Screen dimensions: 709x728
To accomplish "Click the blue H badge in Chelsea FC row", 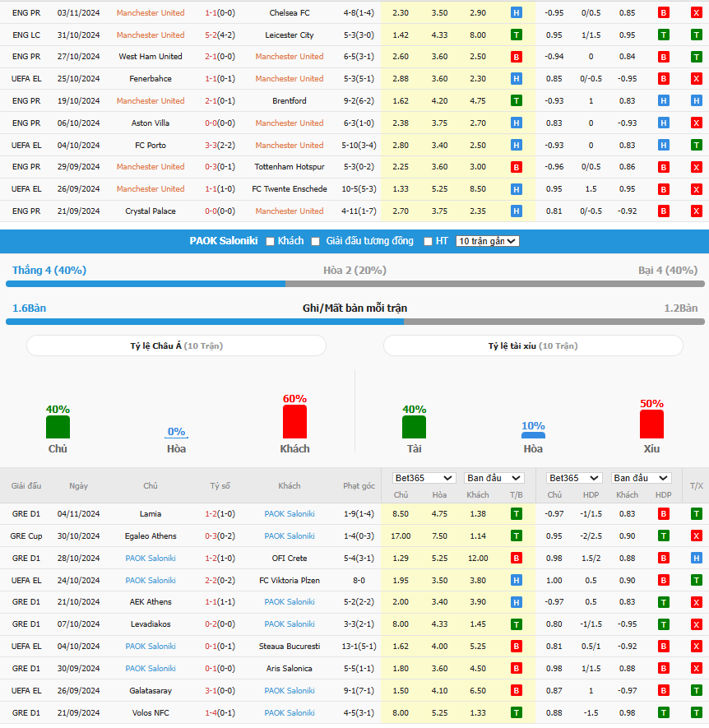I will point(516,13).
